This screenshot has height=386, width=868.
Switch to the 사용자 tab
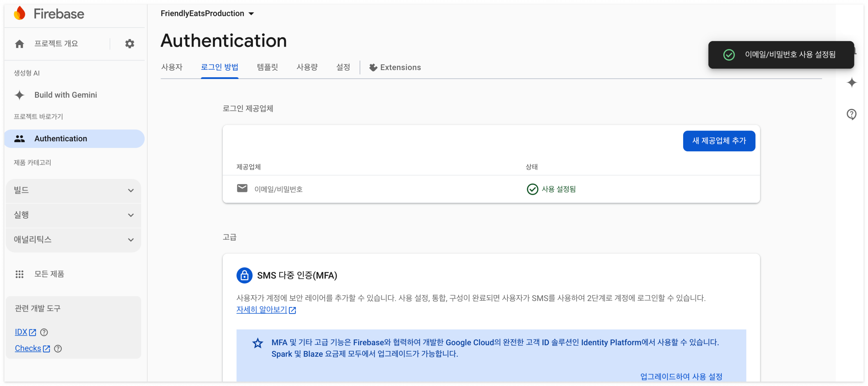(x=172, y=67)
